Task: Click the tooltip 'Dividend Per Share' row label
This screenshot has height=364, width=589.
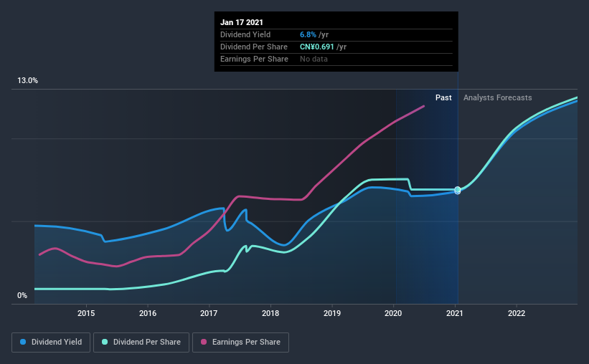Action: (254, 47)
